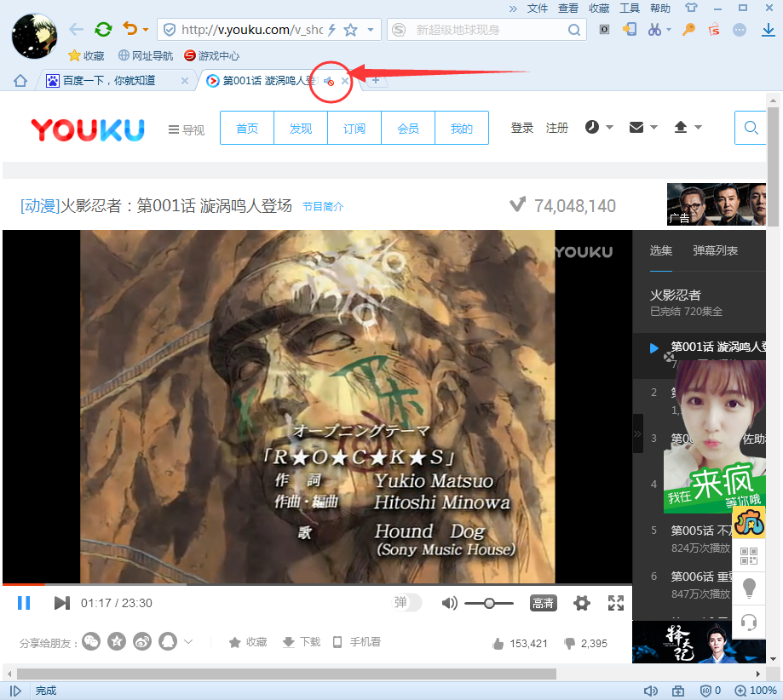
Task: Click the 注册 registration link
Action: tap(557, 128)
